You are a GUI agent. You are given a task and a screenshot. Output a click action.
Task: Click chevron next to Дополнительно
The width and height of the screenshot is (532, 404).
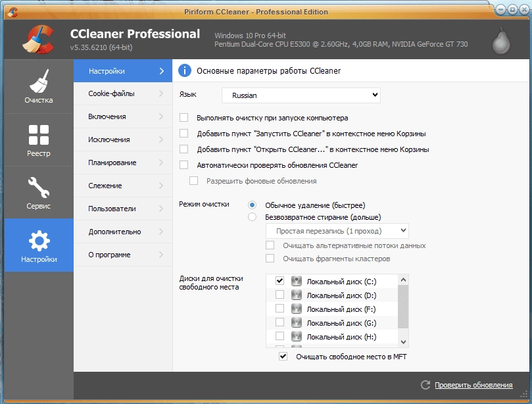(x=161, y=232)
